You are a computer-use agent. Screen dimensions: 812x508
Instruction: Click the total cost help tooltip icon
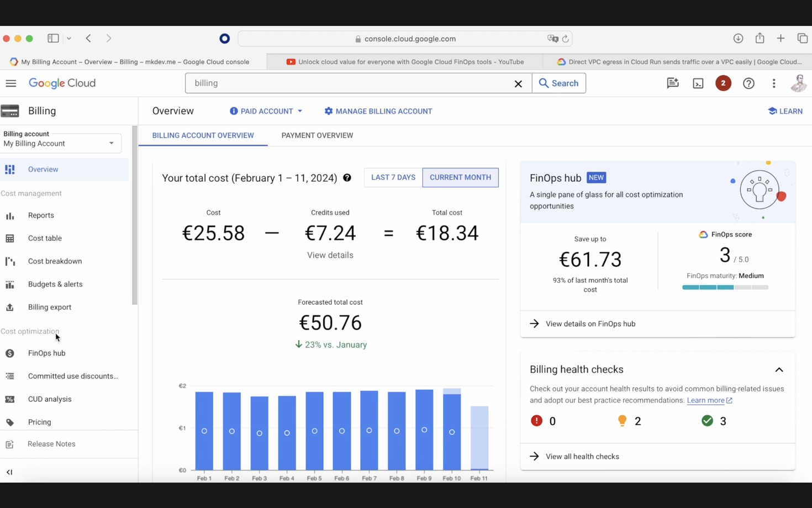click(x=347, y=178)
